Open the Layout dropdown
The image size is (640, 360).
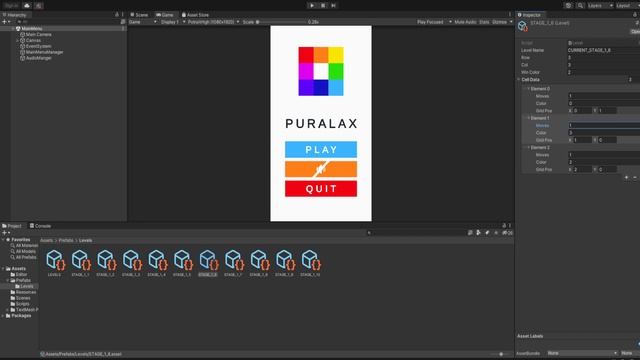[627, 6]
